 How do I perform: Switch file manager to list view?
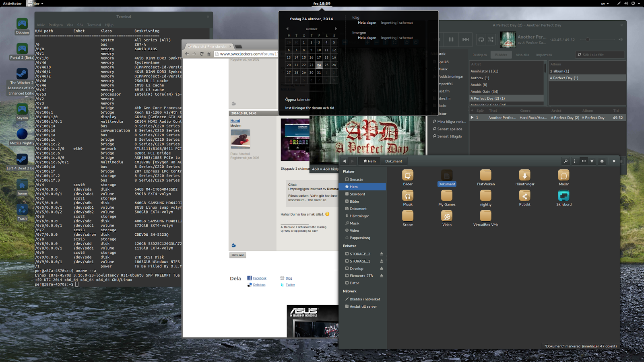[575, 161]
